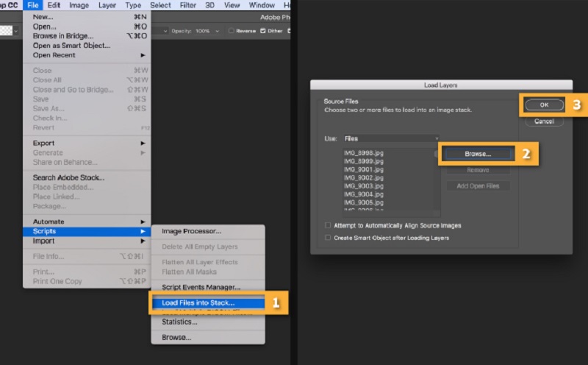Choose New... from the File menu
The height and width of the screenshot is (365, 588).
coord(87,17)
